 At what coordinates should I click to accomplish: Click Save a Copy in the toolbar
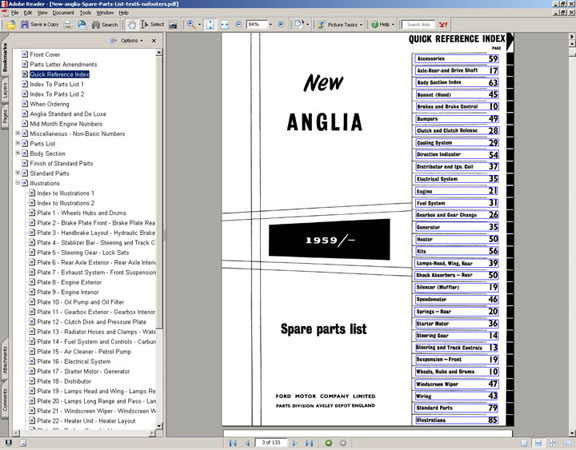point(40,25)
